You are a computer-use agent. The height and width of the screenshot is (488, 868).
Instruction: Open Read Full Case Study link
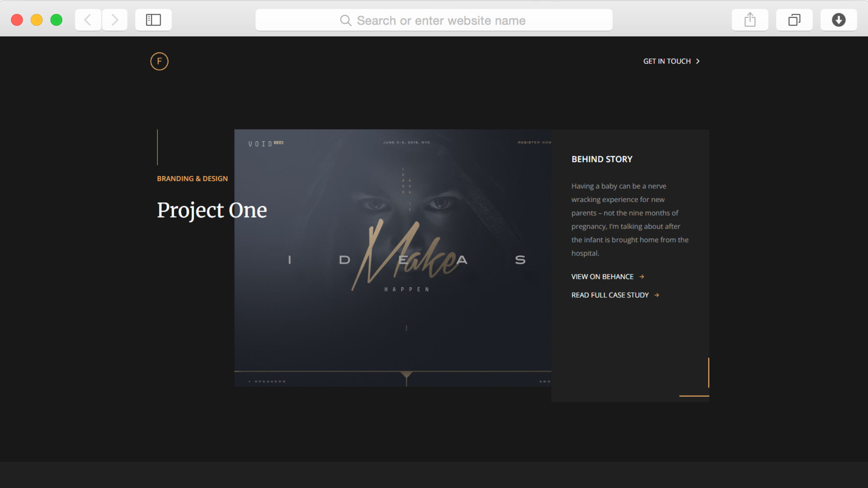click(610, 295)
